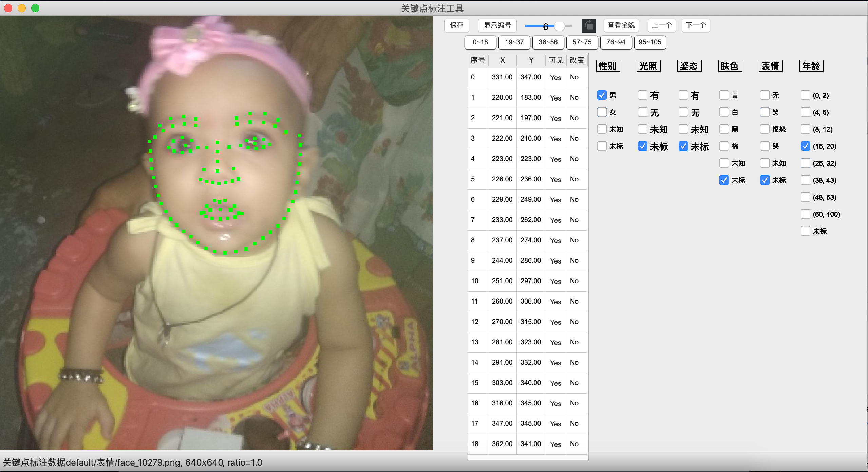Screen dimensions: 868x472
Task: Check the 笑 expression checkbox
Action: pyautogui.click(x=765, y=112)
